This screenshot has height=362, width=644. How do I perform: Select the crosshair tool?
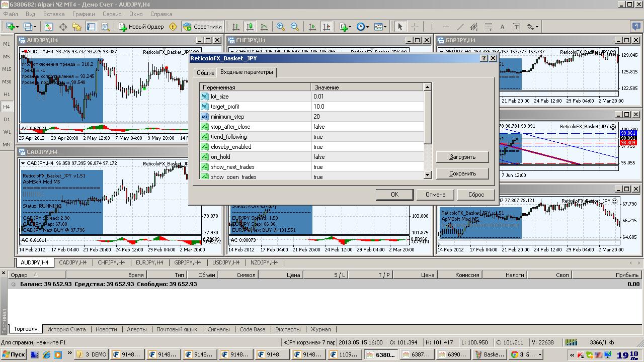point(415,27)
